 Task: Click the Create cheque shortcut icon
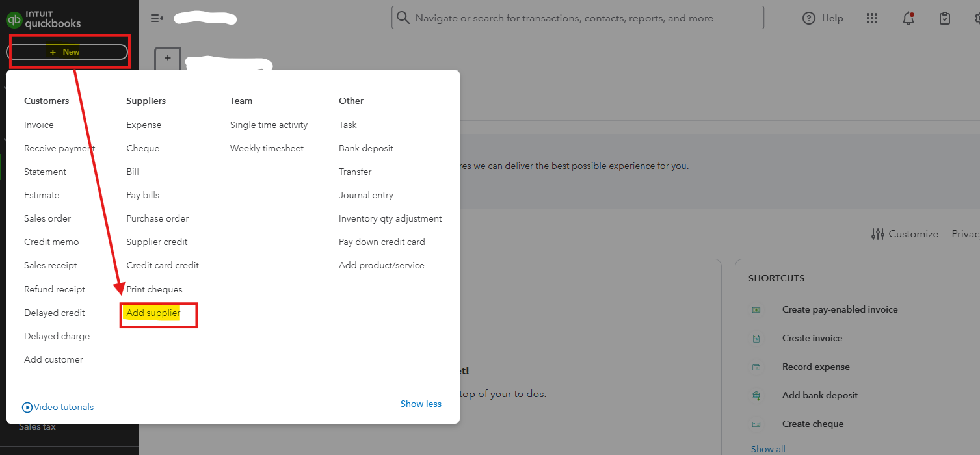point(756,424)
